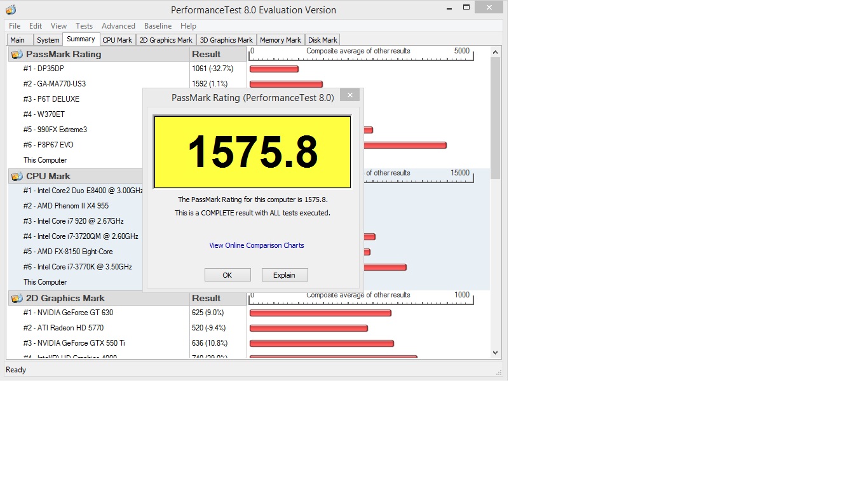Close the PassMark Rating dialog
Viewport: 868px width, 488px height.
click(x=349, y=95)
